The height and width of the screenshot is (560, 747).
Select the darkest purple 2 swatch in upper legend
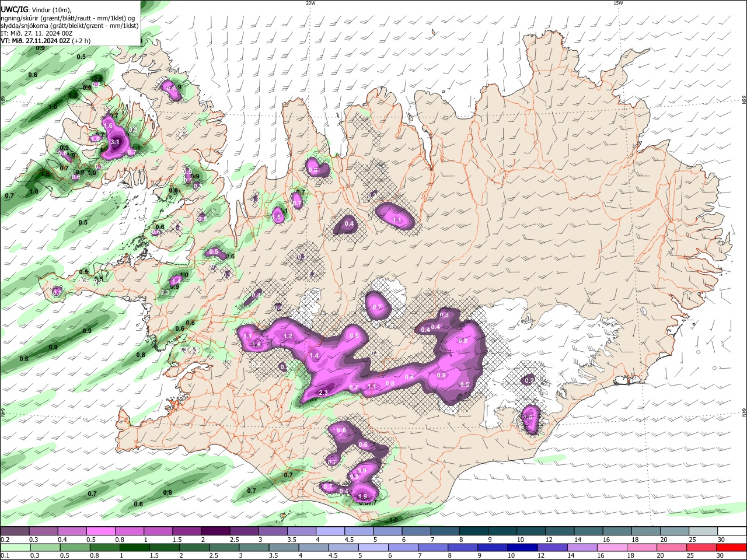click(215, 531)
